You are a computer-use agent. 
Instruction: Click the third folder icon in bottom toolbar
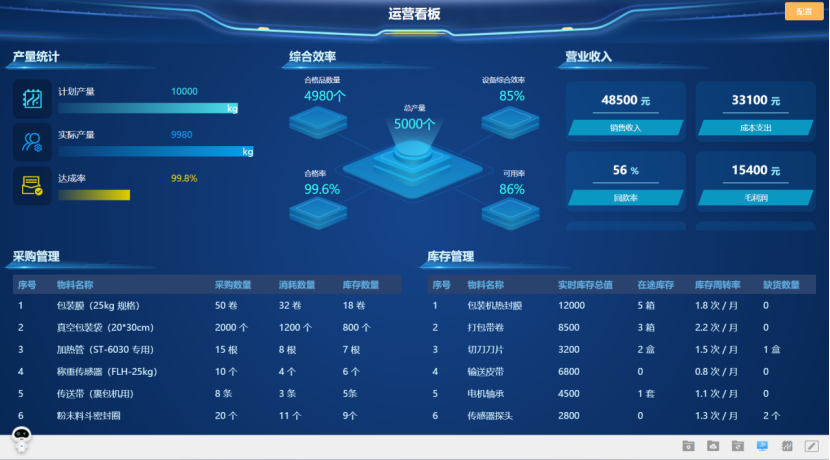point(737,445)
